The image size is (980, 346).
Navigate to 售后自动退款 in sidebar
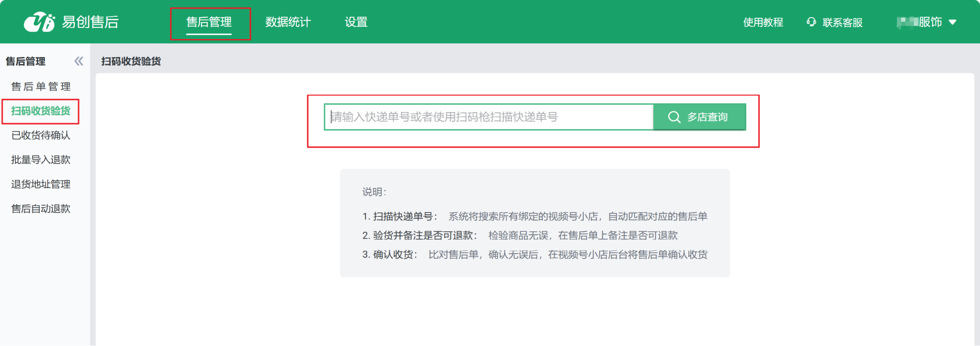[41, 209]
